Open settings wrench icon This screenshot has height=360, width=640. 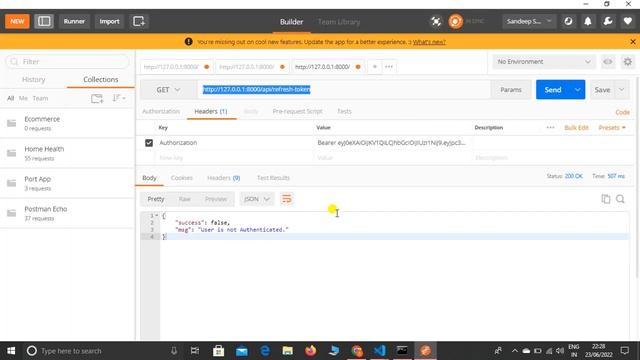click(608, 21)
